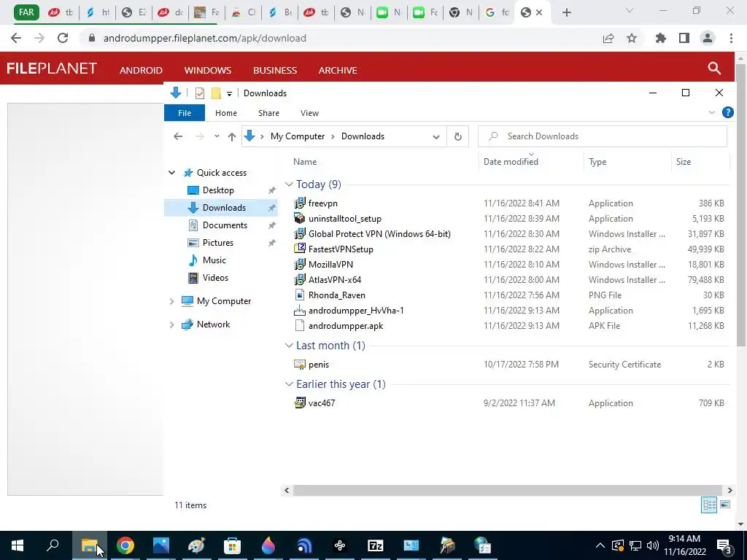Open notification center in system tray

[724, 545]
